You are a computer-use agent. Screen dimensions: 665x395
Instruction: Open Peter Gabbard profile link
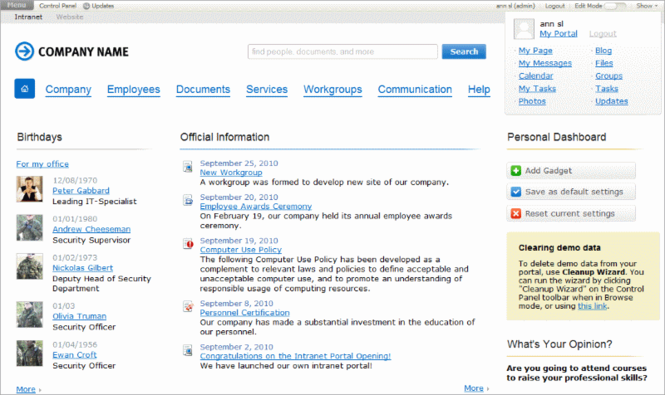pos(81,190)
